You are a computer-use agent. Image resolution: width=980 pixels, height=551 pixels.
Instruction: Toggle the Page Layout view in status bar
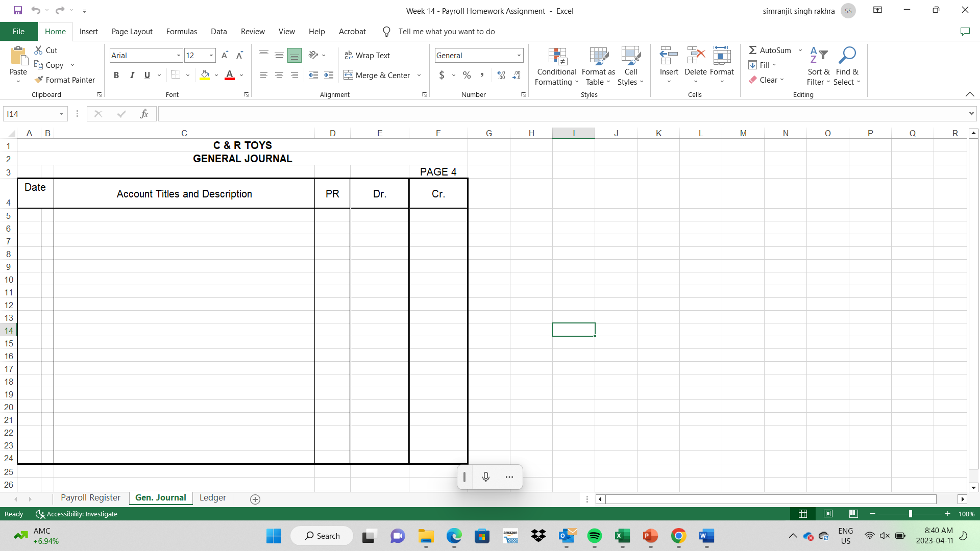828,514
